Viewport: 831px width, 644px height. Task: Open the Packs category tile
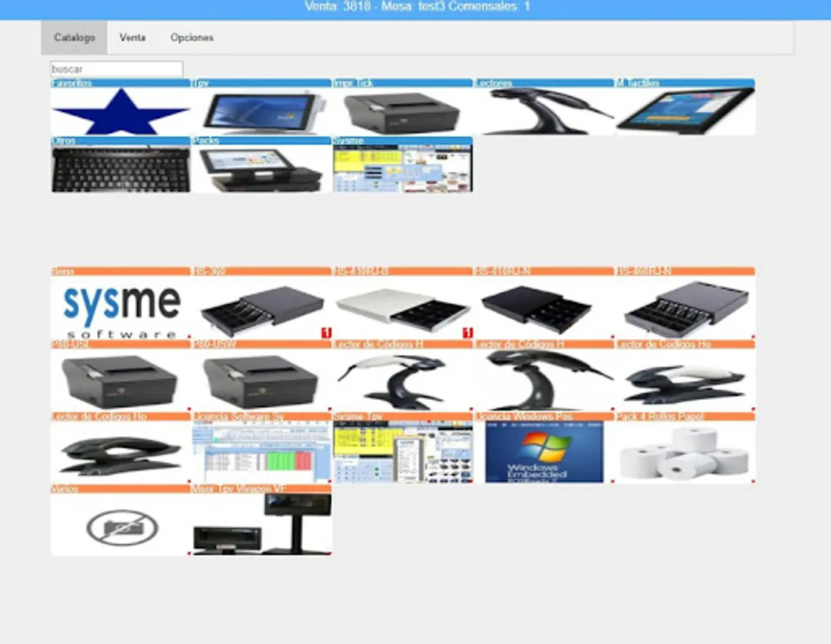coord(262,165)
